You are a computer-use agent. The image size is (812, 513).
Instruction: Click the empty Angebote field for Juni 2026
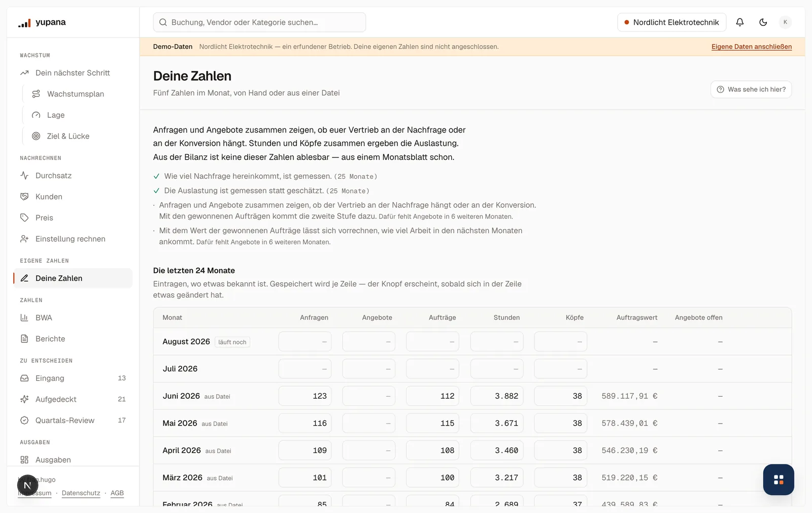[x=369, y=396]
